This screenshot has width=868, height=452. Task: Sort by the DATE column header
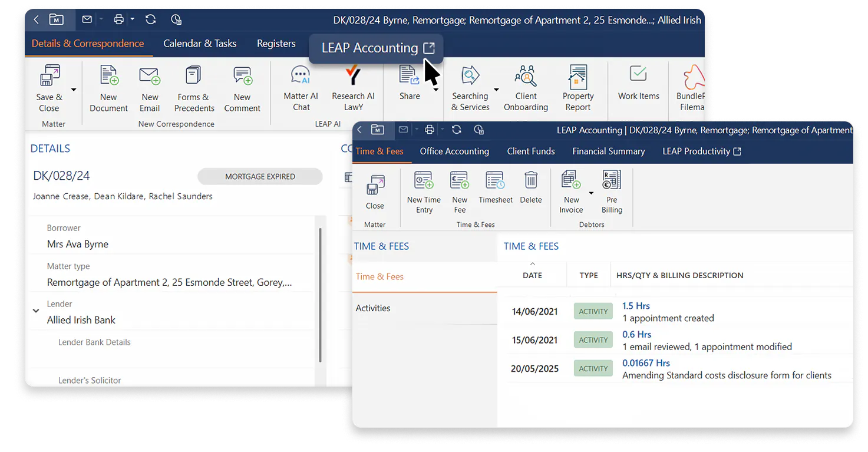[x=532, y=275]
